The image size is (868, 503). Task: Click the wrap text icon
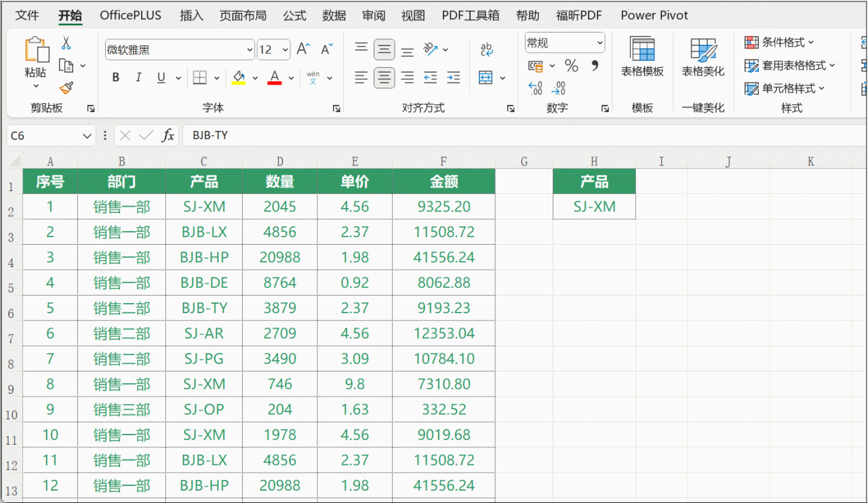(x=486, y=49)
